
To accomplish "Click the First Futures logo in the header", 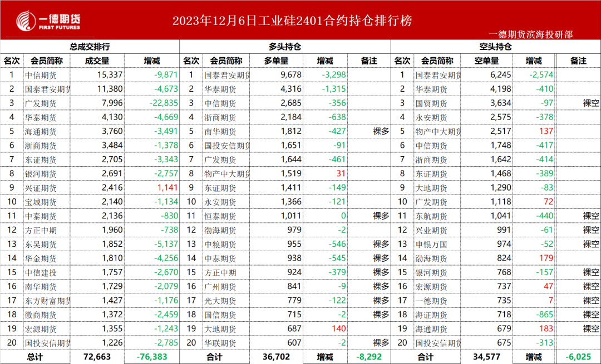I will click(x=48, y=21).
